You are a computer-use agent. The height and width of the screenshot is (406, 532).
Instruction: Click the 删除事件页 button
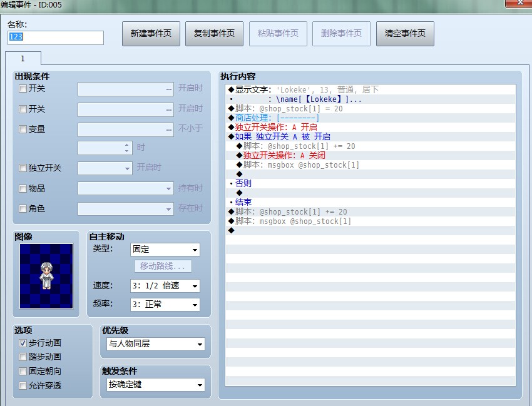click(341, 34)
